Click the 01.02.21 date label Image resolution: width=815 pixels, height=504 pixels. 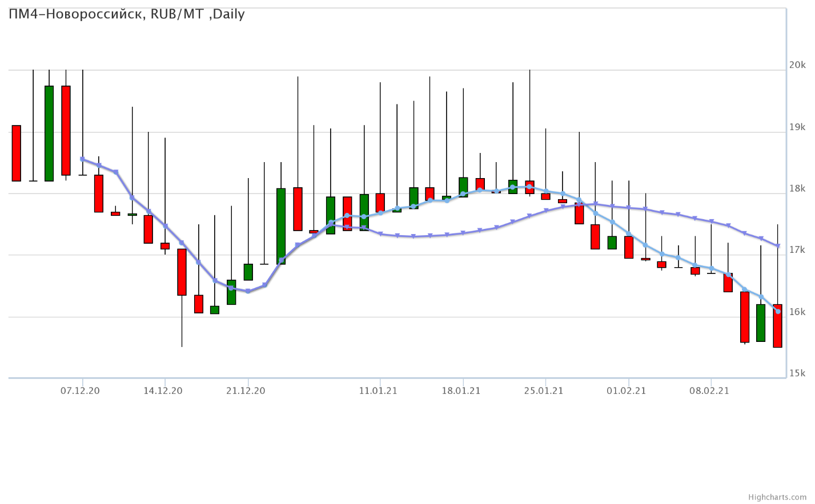point(627,391)
